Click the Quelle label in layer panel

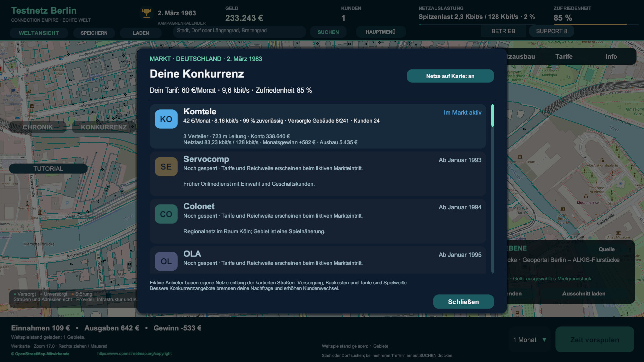(607, 249)
